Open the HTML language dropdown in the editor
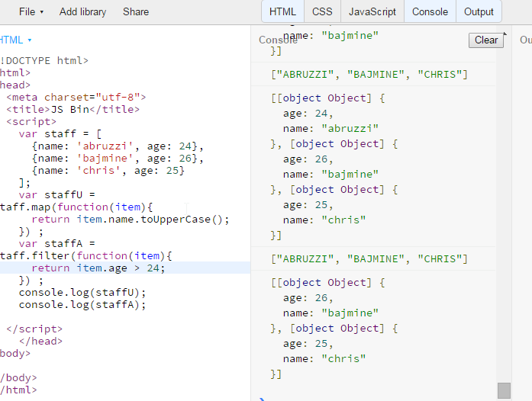The width and height of the screenshot is (532, 401). (15, 40)
